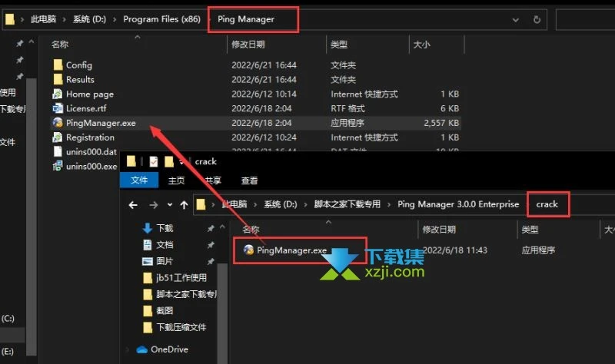
Task: Select PingManager.exe icon in crack folder
Action: tap(248, 250)
